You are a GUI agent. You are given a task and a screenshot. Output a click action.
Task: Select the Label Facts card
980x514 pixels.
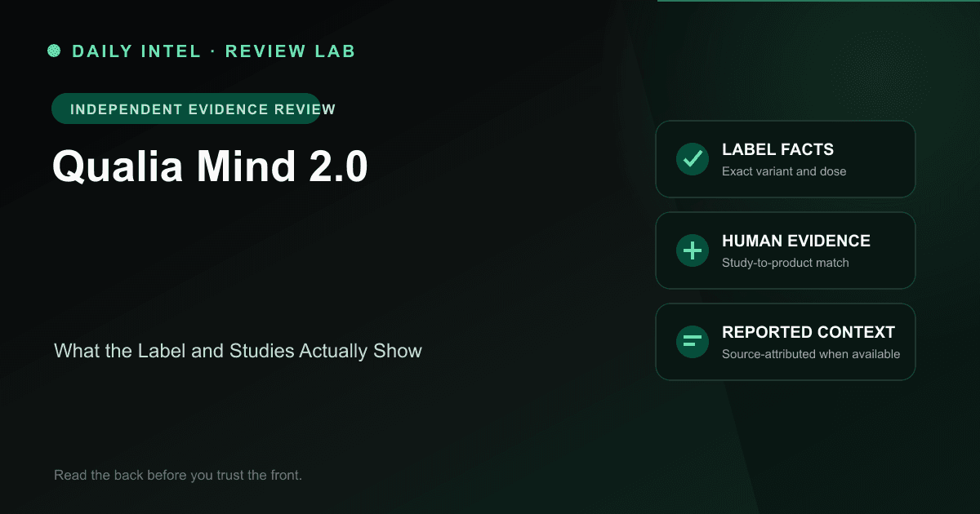coord(786,159)
